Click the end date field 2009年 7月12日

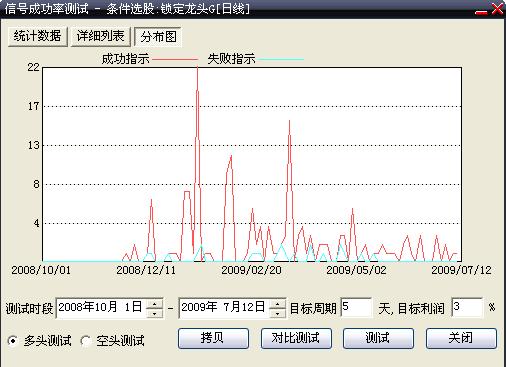coord(224,308)
